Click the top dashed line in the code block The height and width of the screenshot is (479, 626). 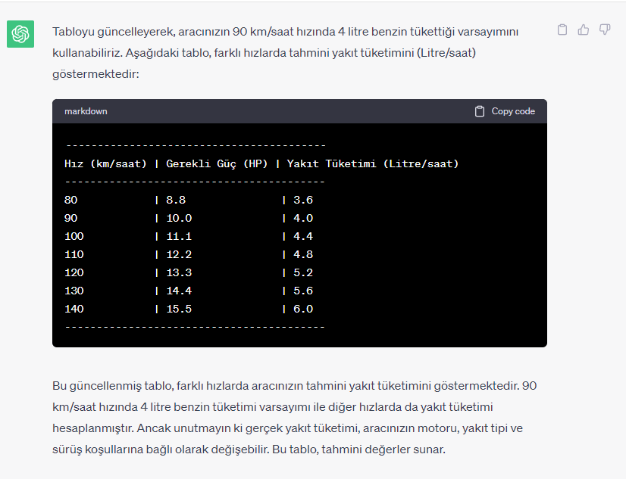click(195, 145)
